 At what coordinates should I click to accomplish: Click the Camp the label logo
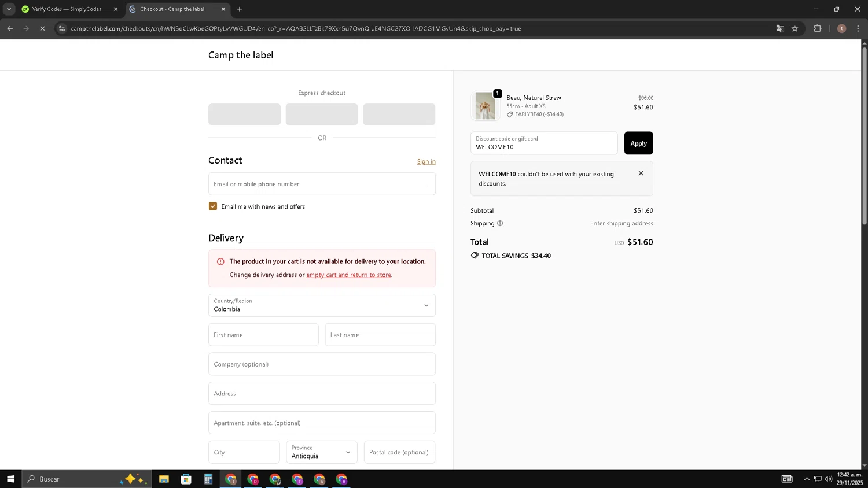241,55
